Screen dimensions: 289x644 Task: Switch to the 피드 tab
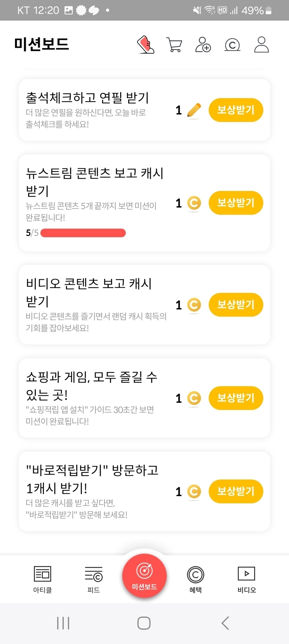pos(94,579)
